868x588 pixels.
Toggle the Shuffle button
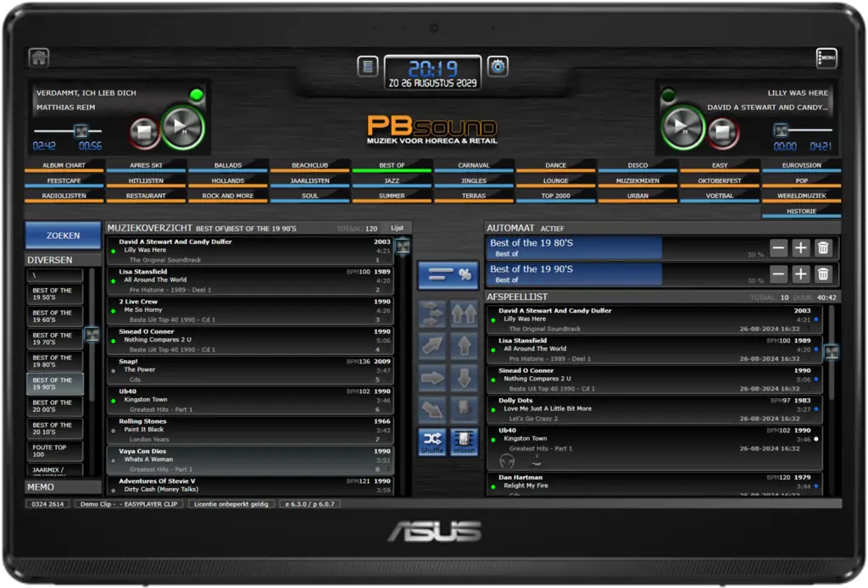[x=432, y=441]
